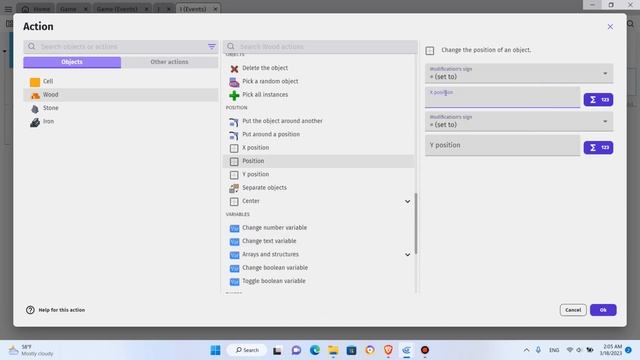The height and width of the screenshot is (360, 640).
Task: Switch to the Game (Events) editor tab
Action: (x=122, y=9)
